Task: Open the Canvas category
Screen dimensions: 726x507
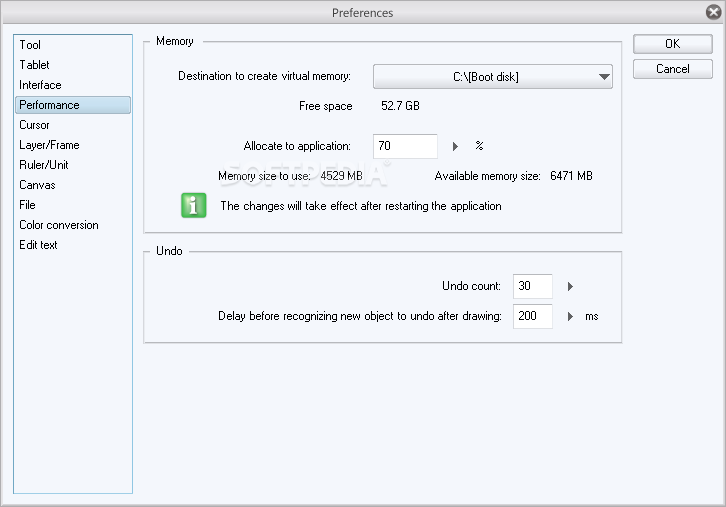Action: coord(73,185)
